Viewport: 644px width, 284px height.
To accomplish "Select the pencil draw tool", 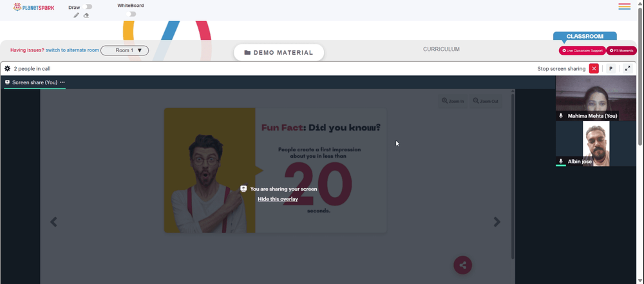I will 77,15.
